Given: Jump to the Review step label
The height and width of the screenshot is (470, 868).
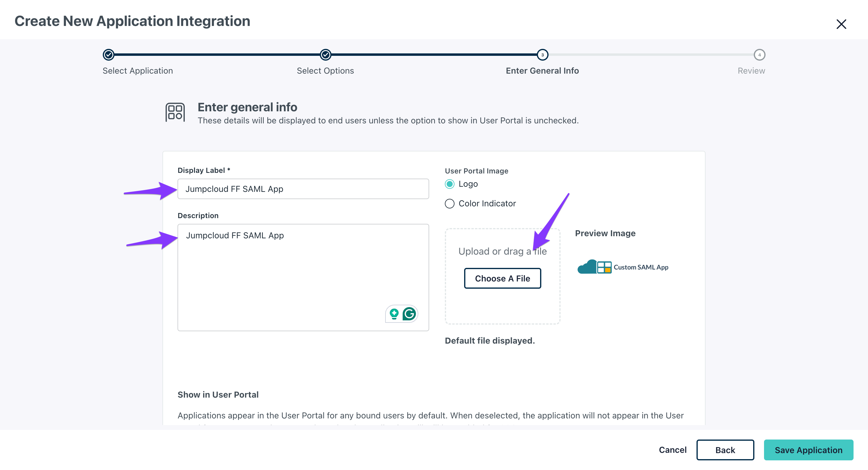Looking at the screenshot, I should (751, 71).
